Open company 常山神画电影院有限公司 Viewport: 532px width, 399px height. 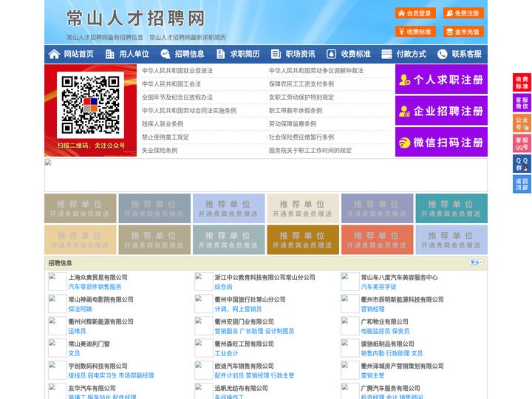(x=100, y=299)
